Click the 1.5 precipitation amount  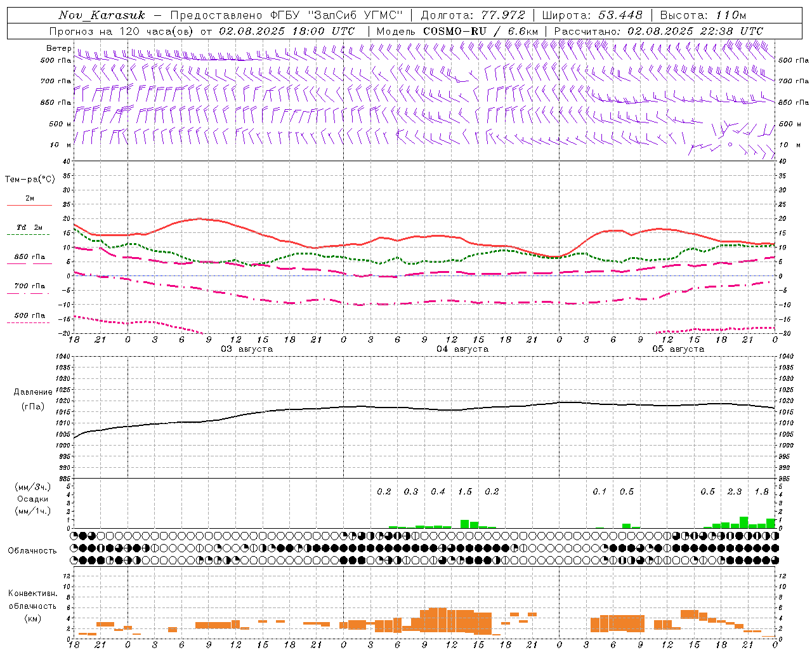465,491
